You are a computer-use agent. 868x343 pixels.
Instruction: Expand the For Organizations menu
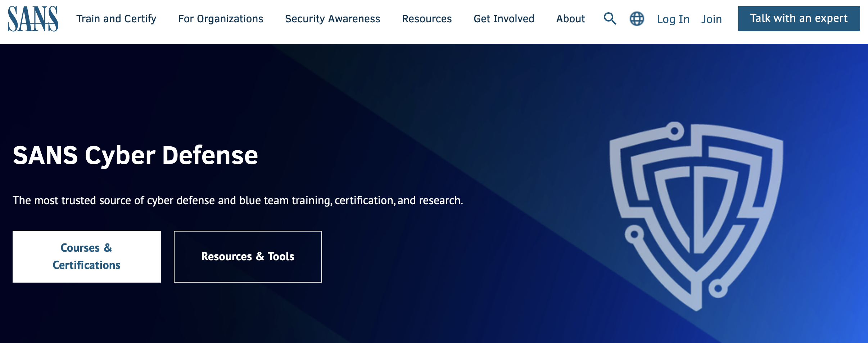pos(221,19)
